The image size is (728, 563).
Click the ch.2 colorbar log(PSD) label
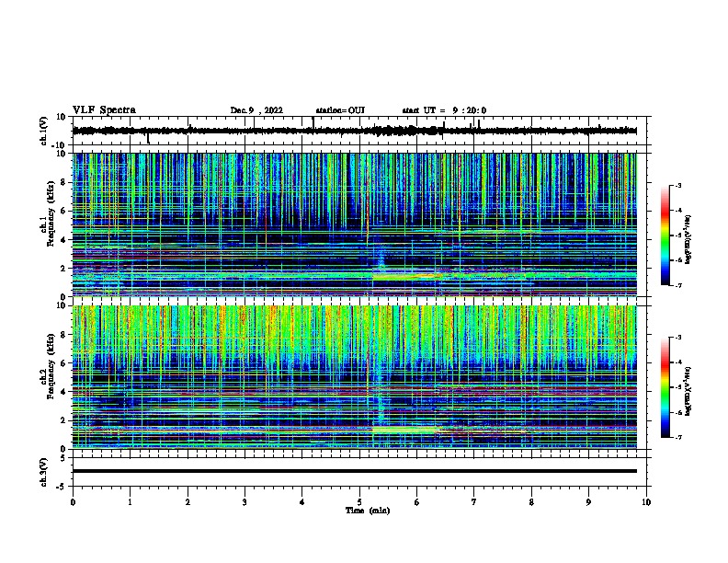[x=688, y=391]
